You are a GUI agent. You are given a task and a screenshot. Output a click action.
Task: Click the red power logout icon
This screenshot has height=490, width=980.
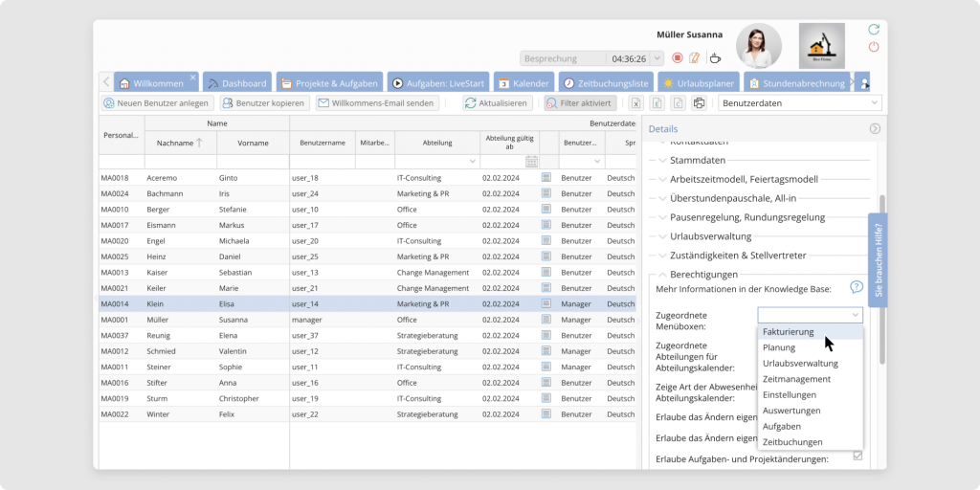point(873,47)
